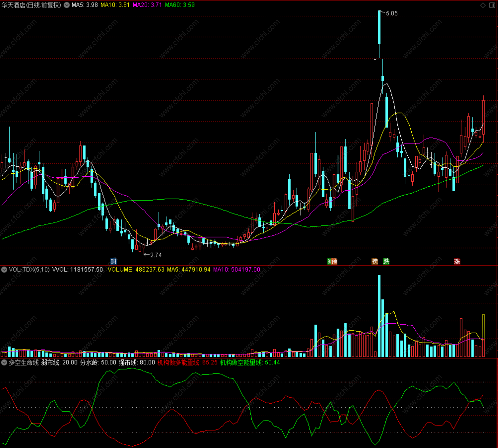Click the green 机构做空能量线: 50.44 label
498x448 pixels.
[x=250, y=362]
